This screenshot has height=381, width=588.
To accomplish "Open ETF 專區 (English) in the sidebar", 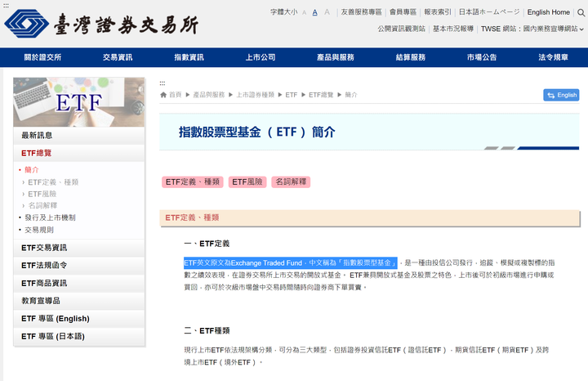I will tap(78, 319).
